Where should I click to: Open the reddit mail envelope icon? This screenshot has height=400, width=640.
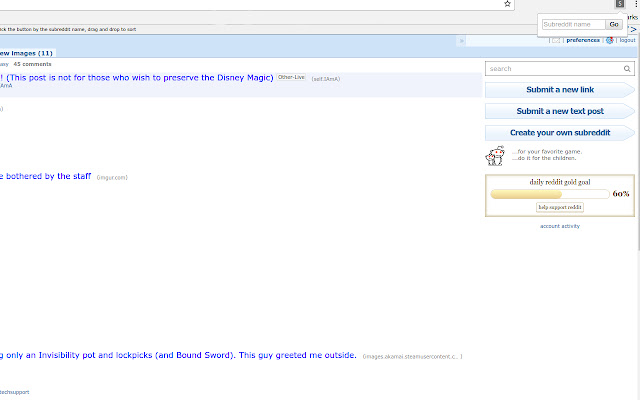pos(556,40)
